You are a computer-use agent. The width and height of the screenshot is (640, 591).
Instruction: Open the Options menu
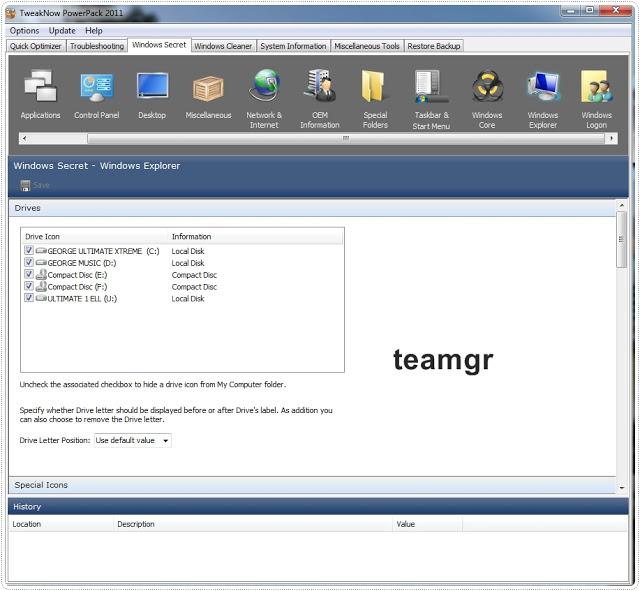(24, 31)
